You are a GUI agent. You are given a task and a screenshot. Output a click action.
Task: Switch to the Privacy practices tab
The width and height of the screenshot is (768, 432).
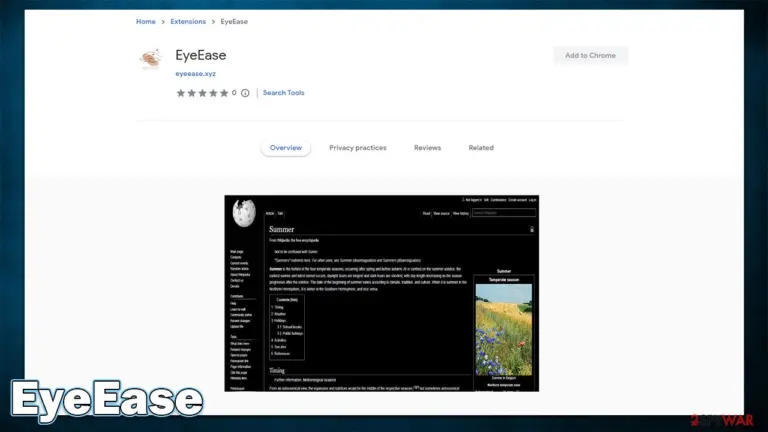tap(358, 147)
